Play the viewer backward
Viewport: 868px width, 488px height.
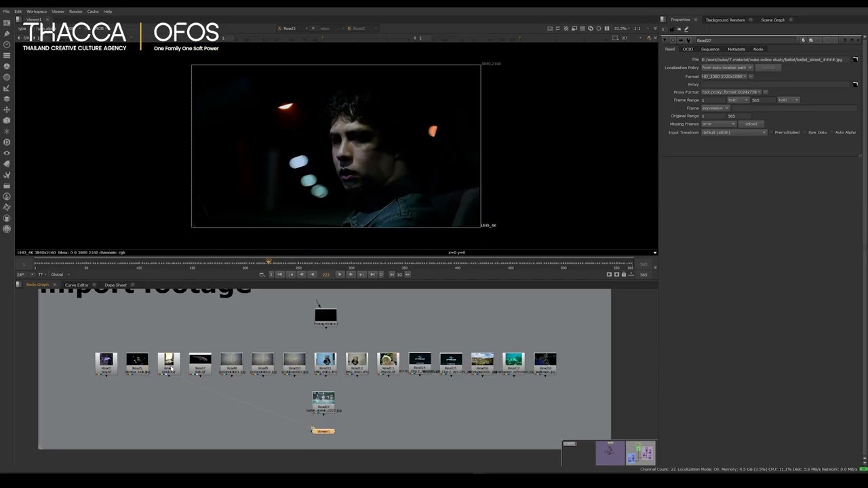[x=313, y=274]
